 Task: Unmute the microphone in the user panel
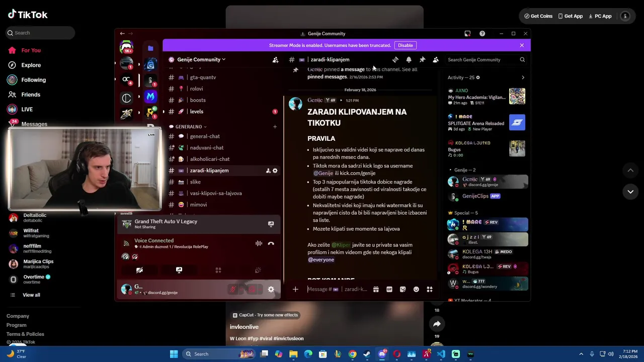pos(233,289)
